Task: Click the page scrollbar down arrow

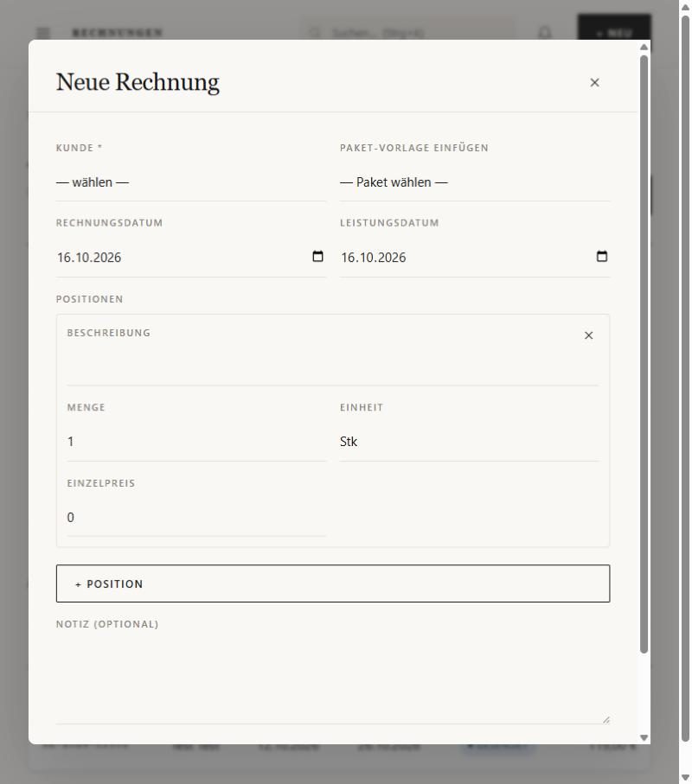Action: tap(685, 777)
